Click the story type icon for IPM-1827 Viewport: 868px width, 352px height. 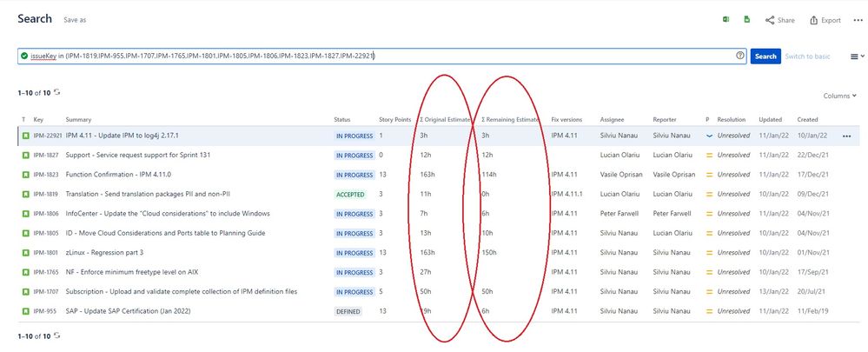pos(25,156)
